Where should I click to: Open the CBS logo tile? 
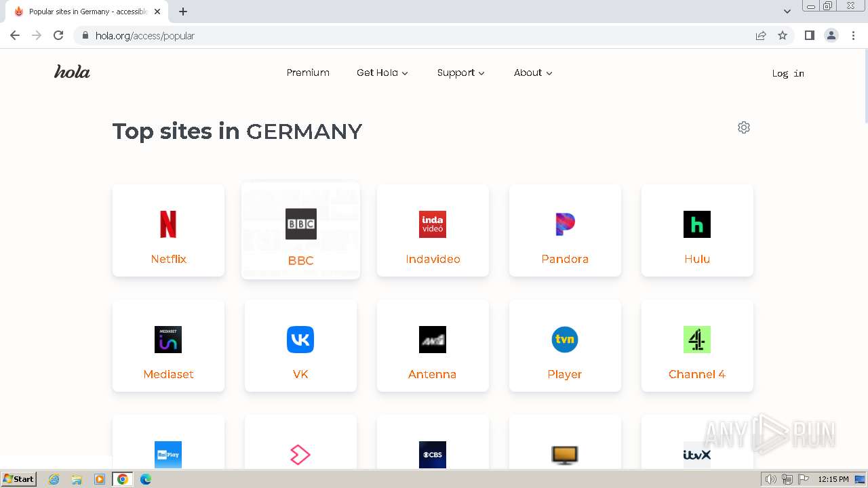pyautogui.click(x=433, y=455)
